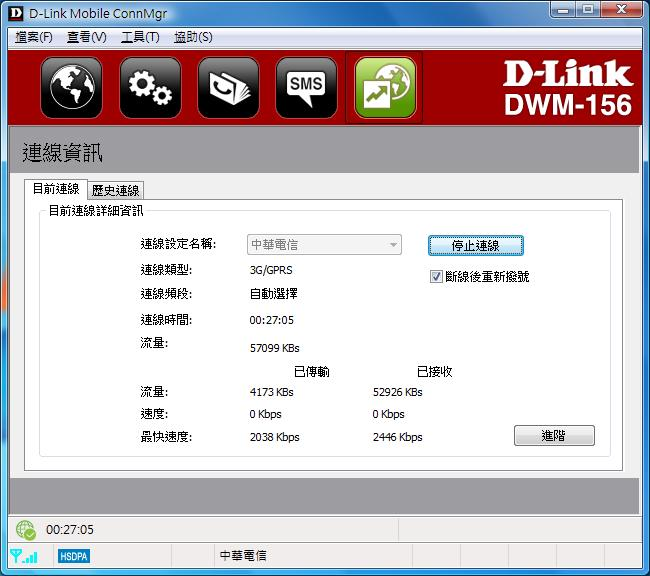Screen dimensions: 650x576
Task: Click the 57099 KBs total traffic value
Action: (274, 348)
